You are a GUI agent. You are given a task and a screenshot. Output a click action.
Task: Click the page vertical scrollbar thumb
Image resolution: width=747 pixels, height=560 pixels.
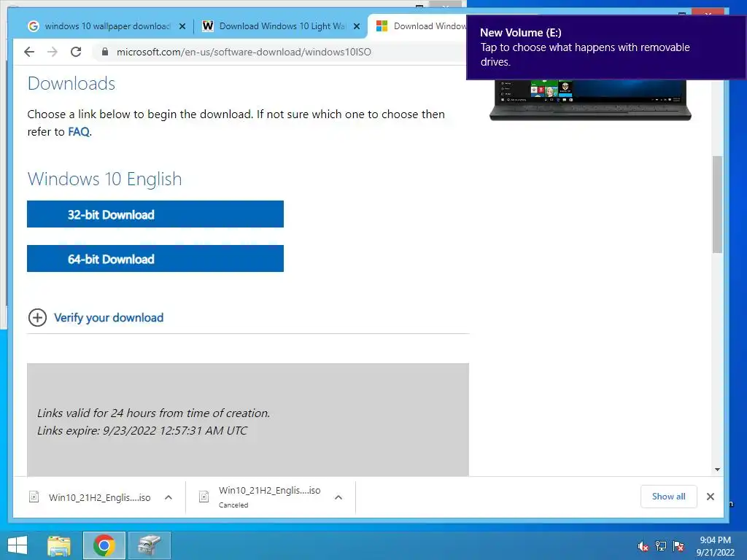(x=718, y=204)
